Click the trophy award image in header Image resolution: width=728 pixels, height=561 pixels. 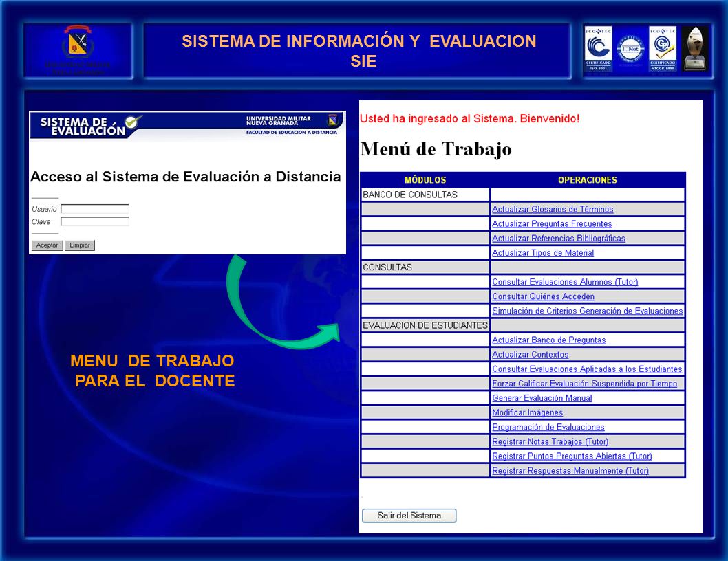click(695, 49)
